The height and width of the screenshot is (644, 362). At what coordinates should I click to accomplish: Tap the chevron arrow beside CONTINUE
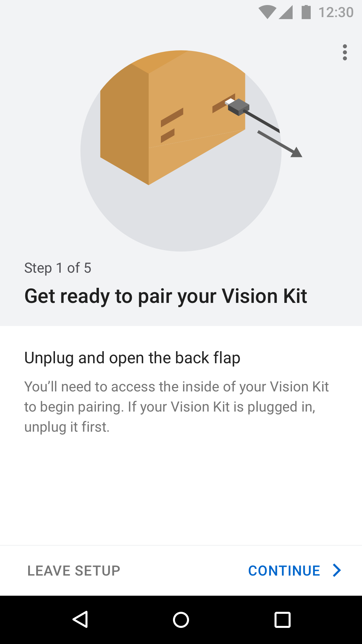pyautogui.click(x=337, y=570)
